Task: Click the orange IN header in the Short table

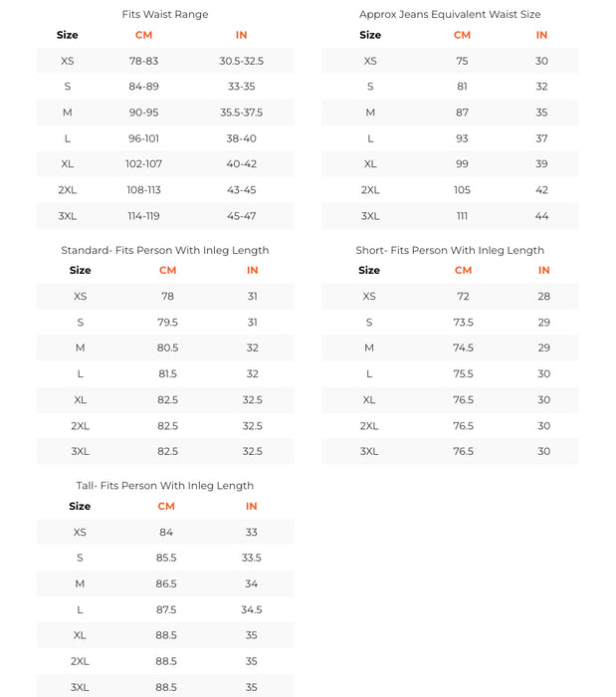Action: coord(543,270)
